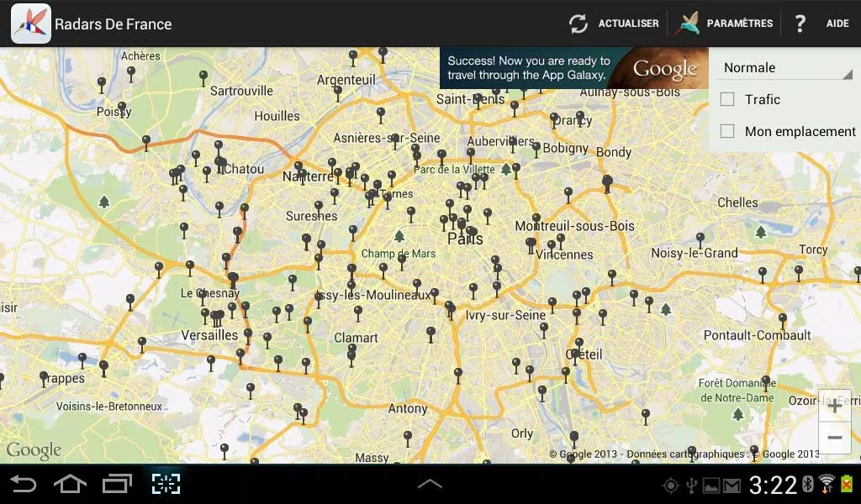861x504 pixels.
Task: Click the Actualiser refresh arrows icon
Action: pos(578,24)
